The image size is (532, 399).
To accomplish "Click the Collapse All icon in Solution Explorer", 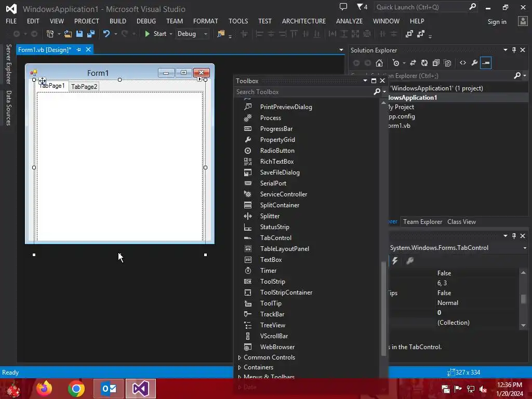I will pos(436,63).
